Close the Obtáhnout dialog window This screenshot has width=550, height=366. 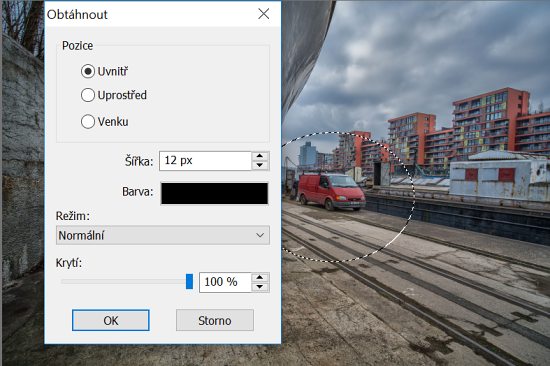coord(264,14)
